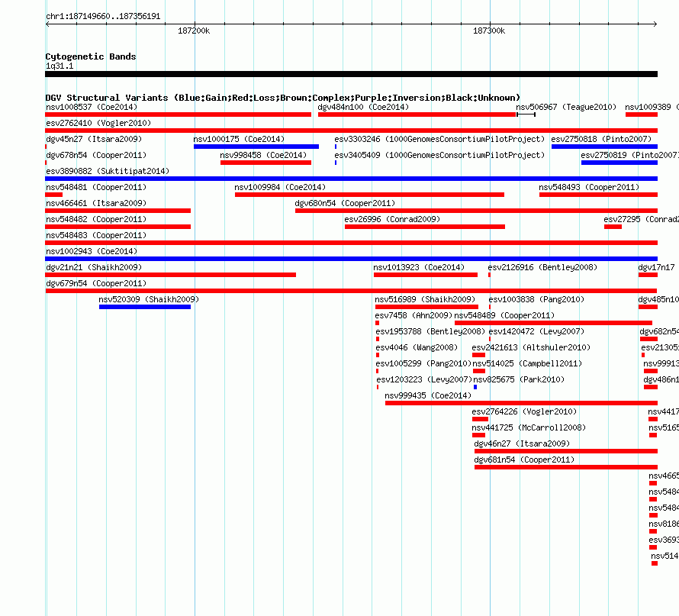Open nsv999435 (Coe2014) label
679x616 pixels.
pyautogui.click(x=428, y=395)
